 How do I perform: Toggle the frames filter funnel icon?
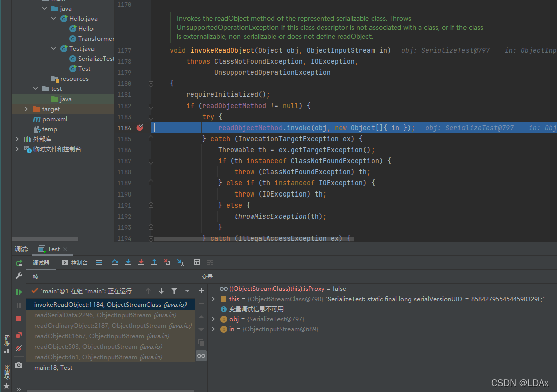click(174, 291)
